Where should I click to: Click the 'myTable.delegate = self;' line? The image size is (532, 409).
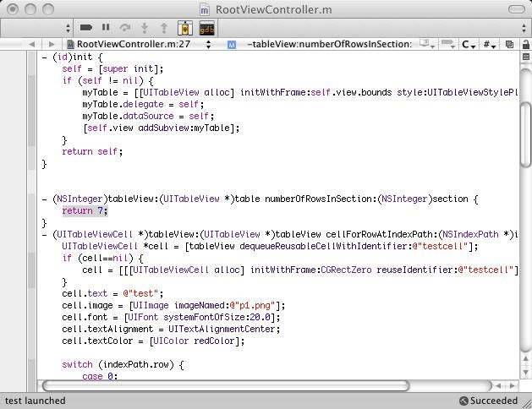[143, 105]
